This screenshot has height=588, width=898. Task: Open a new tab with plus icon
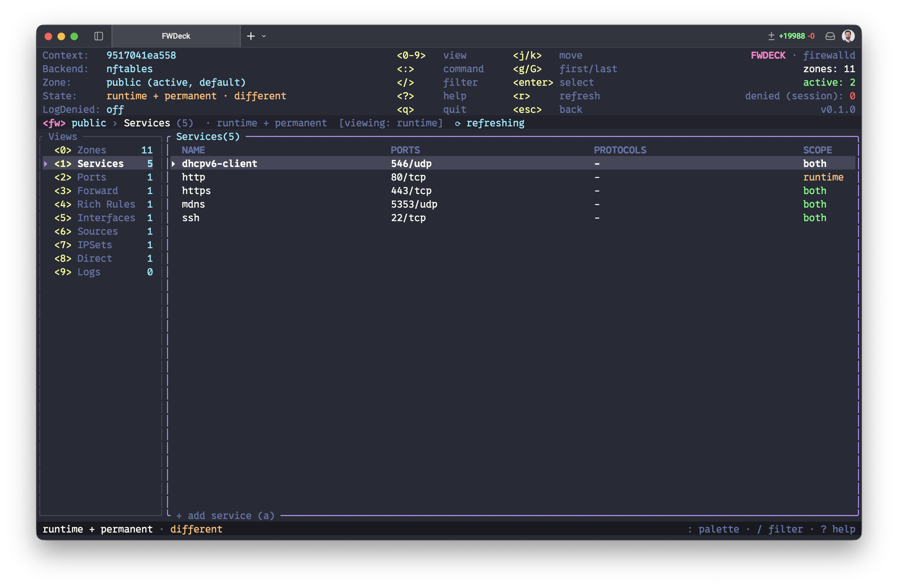pyautogui.click(x=251, y=36)
